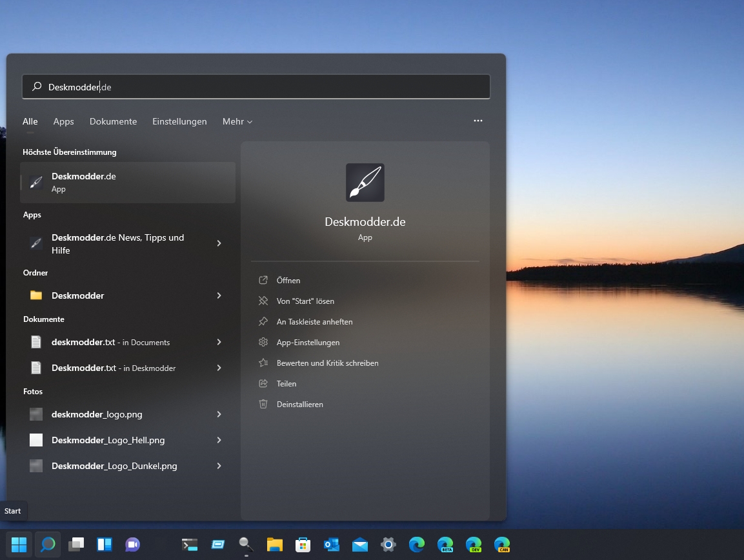Open Windows Terminal from the taskbar

click(190, 545)
